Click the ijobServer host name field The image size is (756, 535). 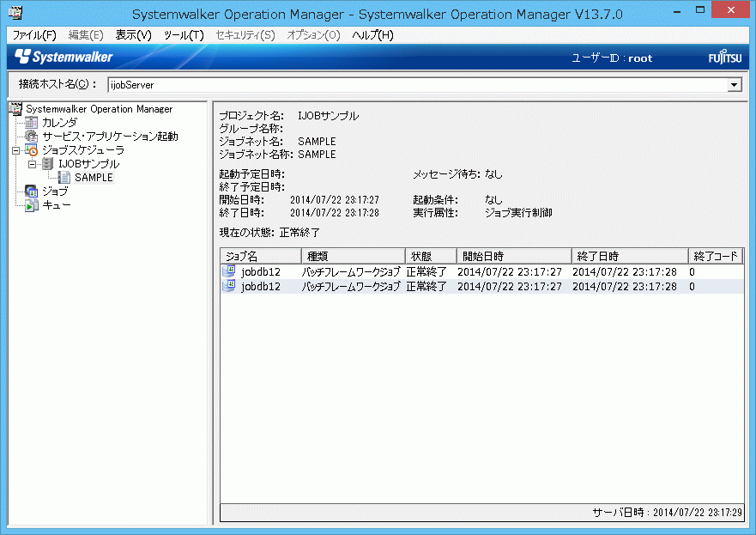pos(418,85)
